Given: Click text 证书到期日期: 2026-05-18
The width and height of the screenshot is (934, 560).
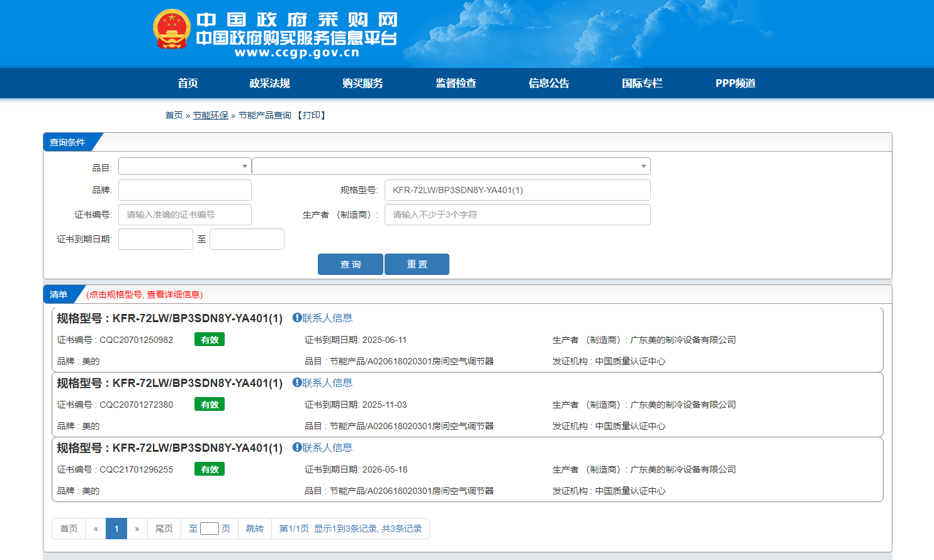Looking at the screenshot, I should coord(356,469).
